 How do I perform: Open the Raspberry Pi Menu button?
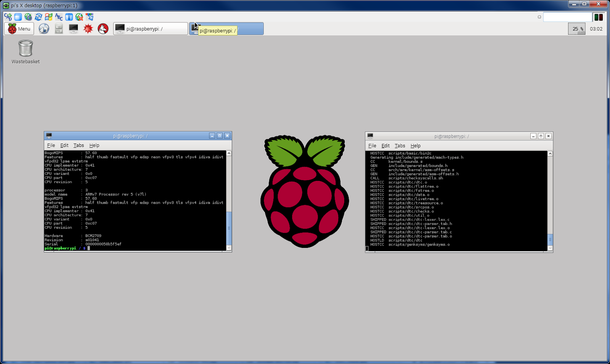pos(19,29)
